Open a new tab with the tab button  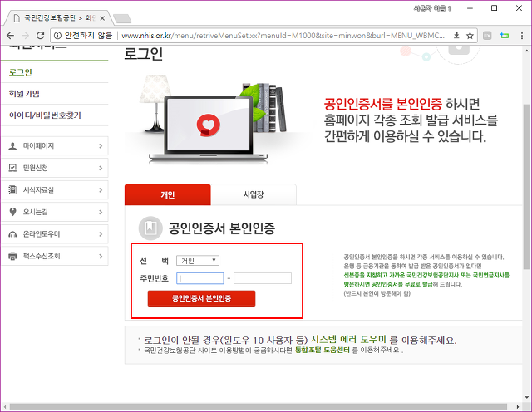click(x=122, y=18)
